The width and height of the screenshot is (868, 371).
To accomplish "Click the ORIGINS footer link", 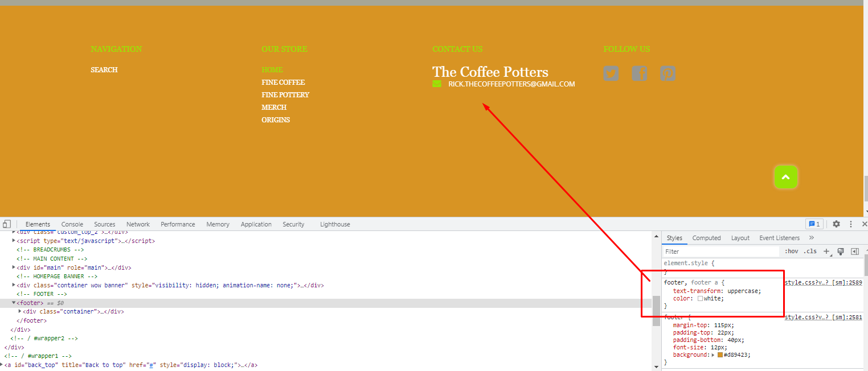I will (276, 120).
